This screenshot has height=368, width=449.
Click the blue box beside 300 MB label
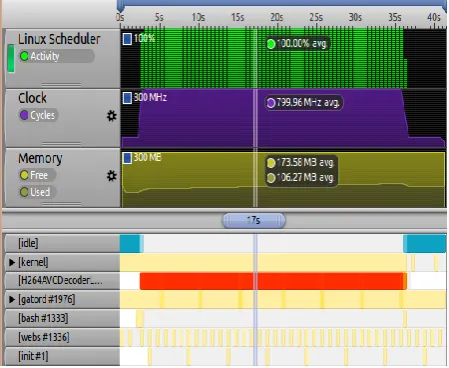click(127, 158)
